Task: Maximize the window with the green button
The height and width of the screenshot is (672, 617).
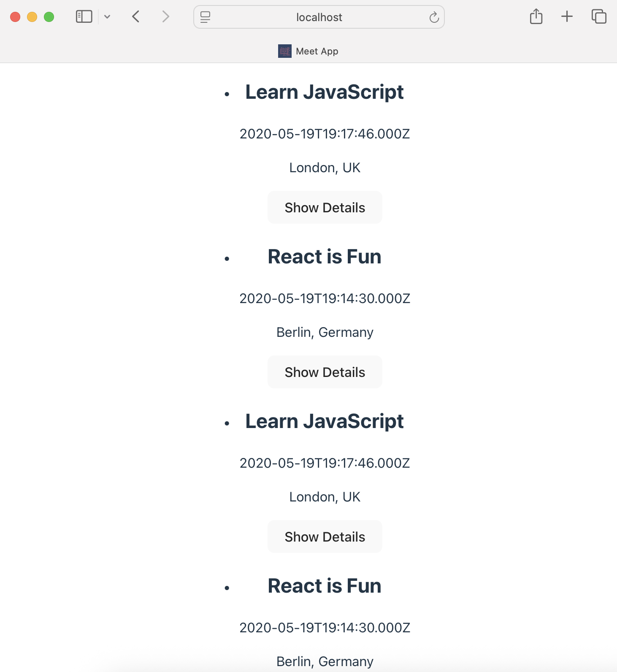Action: [49, 17]
